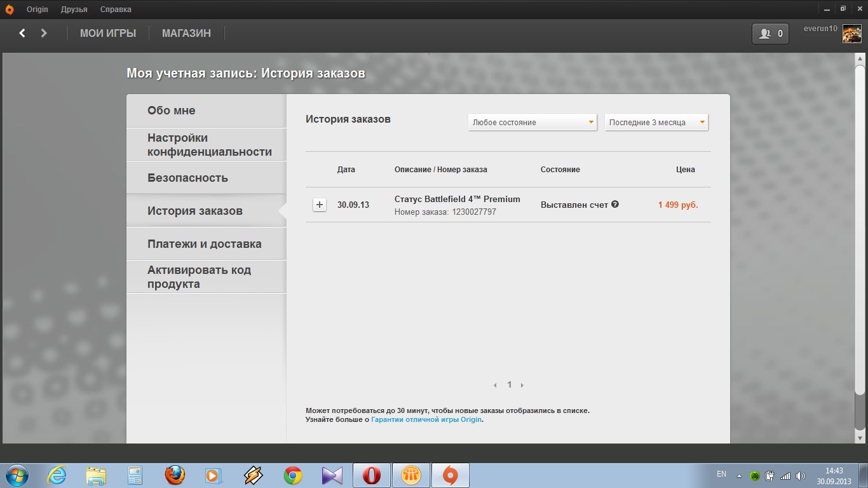Click the network signal tray icon
The height and width of the screenshot is (488, 868).
click(785, 475)
